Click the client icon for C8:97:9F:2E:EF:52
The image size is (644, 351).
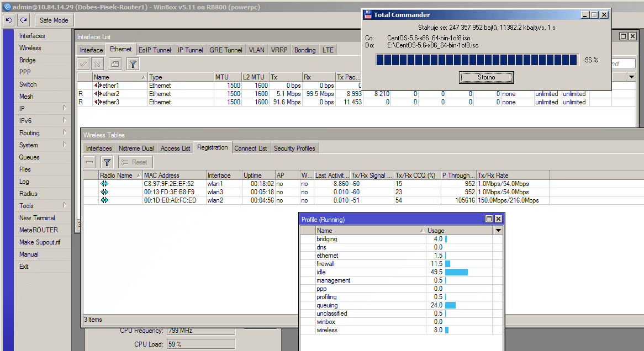coord(104,184)
